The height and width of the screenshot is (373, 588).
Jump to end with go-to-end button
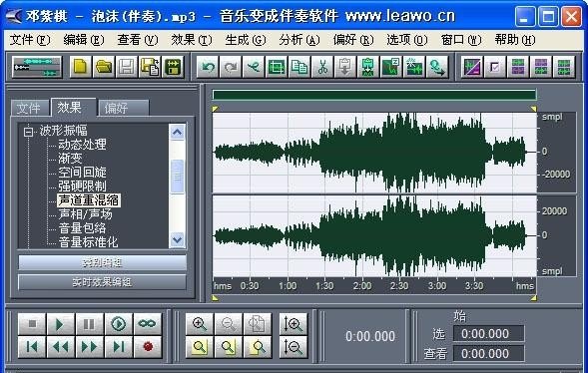(x=119, y=347)
